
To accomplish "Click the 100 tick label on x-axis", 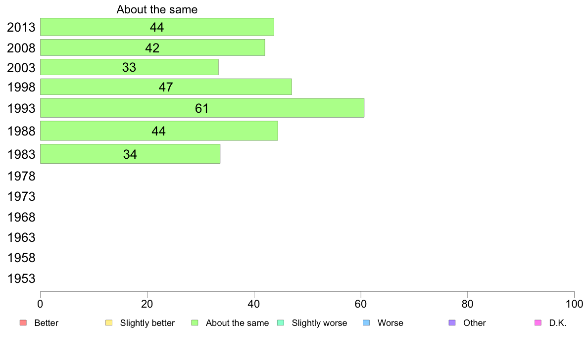I will 574,304.
